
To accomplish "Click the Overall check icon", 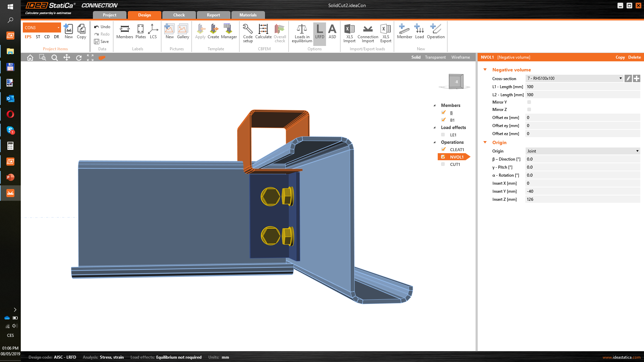I will 279,33.
